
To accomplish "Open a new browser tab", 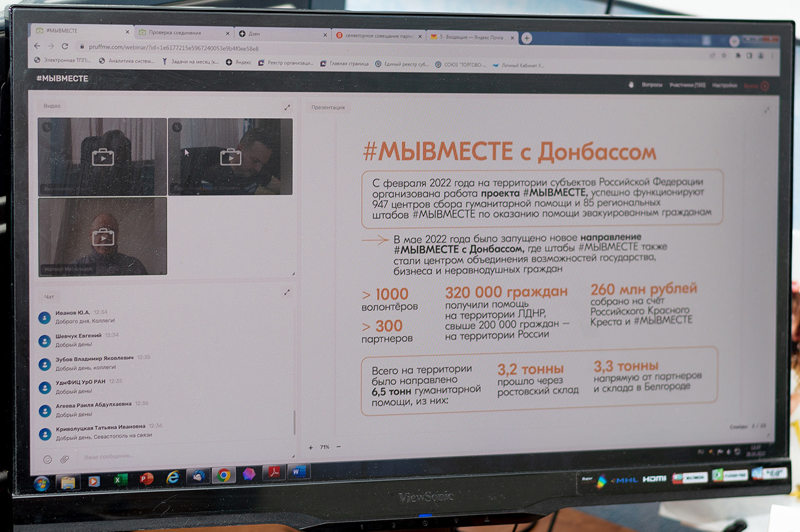I will [x=527, y=38].
